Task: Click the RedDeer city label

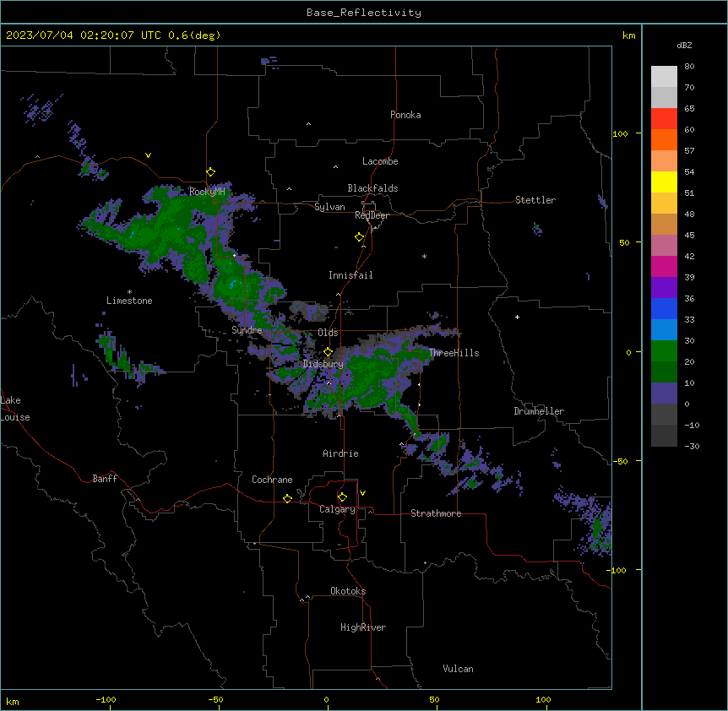Action: pos(372,215)
